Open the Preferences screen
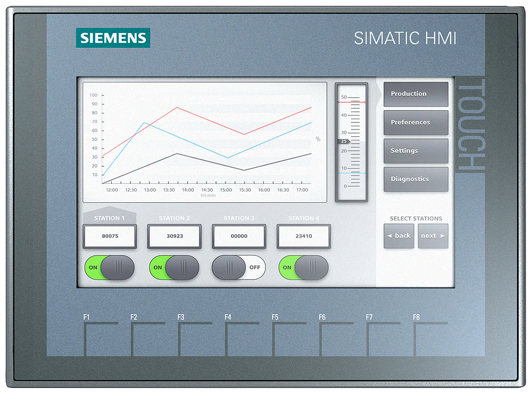Screen dimensions: 532x394 coord(415,122)
